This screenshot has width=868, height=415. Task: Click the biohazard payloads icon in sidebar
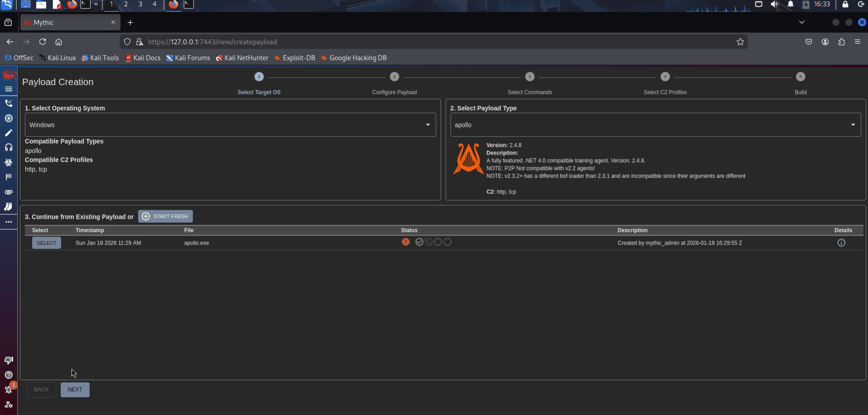[x=9, y=162]
